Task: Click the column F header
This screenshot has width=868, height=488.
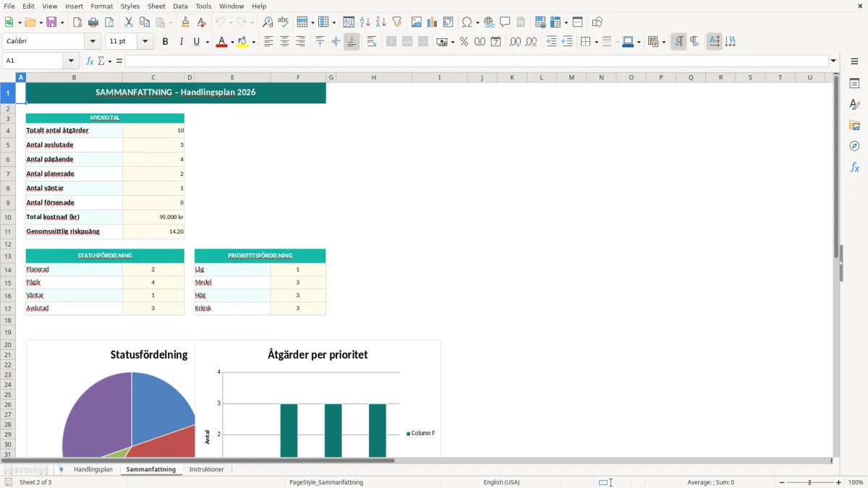Action: tap(299, 77)
